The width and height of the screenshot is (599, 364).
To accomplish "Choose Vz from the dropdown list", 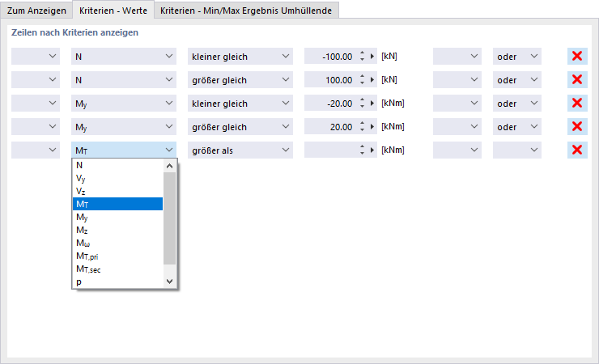I will pos(80,191).
